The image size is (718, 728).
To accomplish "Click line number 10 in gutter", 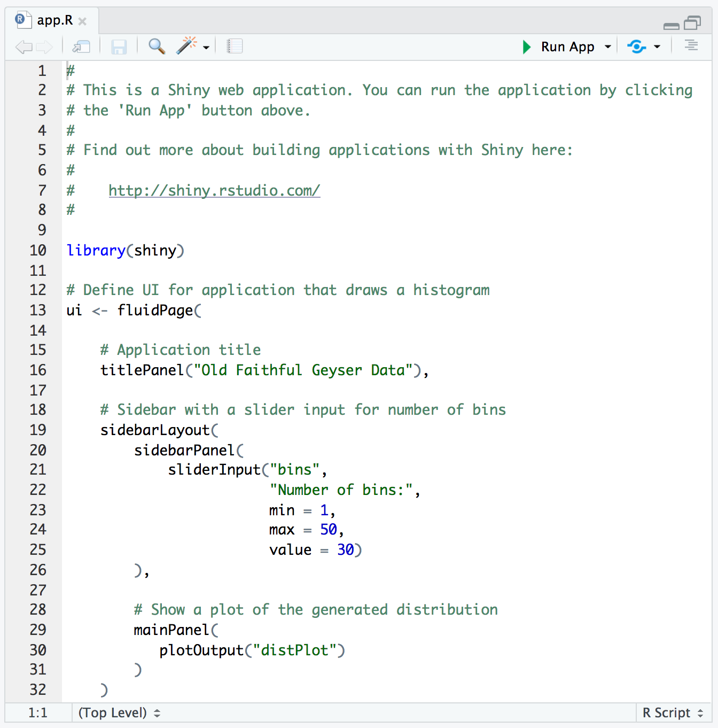I will (x=38, y=250).
